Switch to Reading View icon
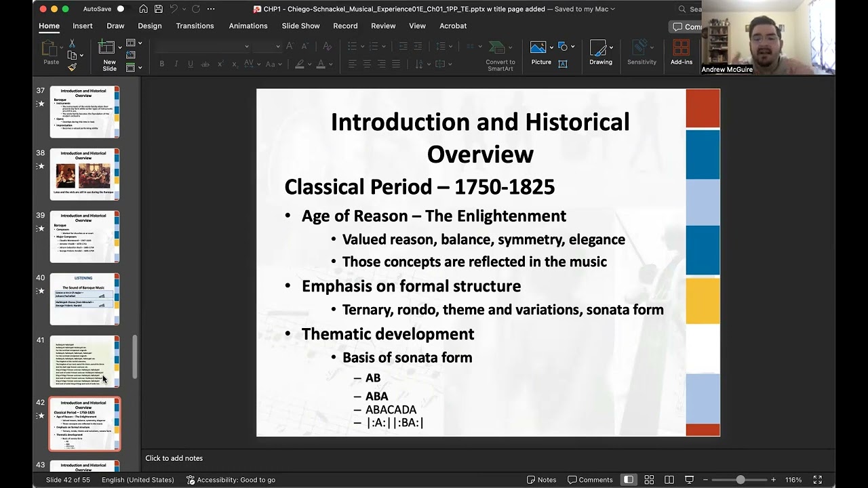This screenshot has width=868, height=488. 669,479
